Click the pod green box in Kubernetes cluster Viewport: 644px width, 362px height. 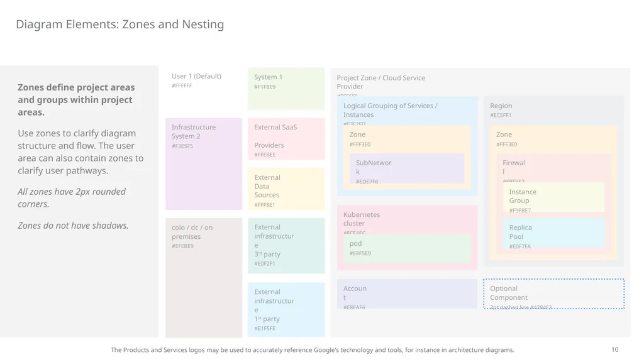[x=407, y=248]
